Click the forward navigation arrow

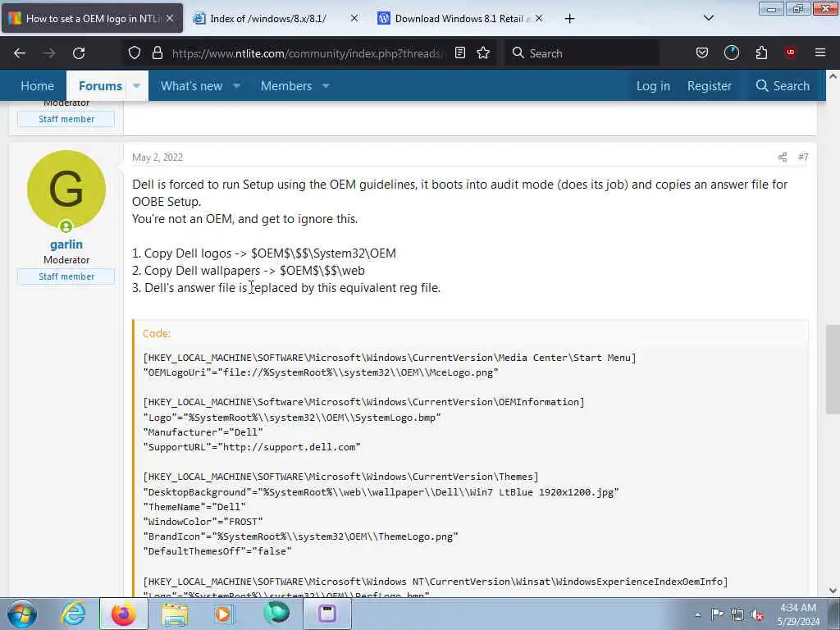tap(49, 53)
